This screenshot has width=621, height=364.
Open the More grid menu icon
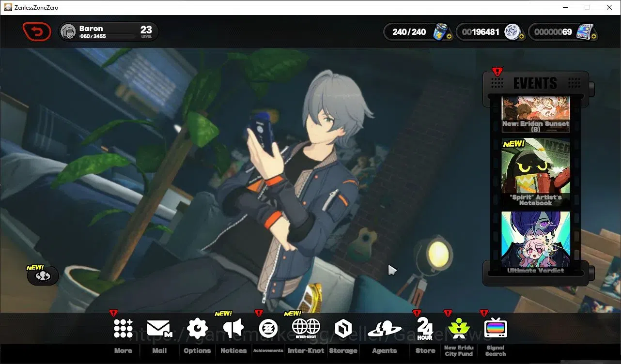point(123,329)
